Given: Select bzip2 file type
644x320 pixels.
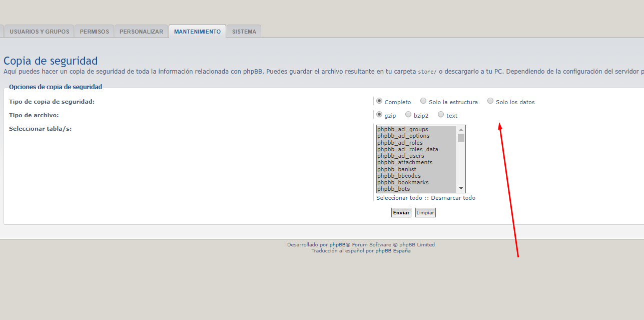Looking at the screenshot, I should click(408, 115).
